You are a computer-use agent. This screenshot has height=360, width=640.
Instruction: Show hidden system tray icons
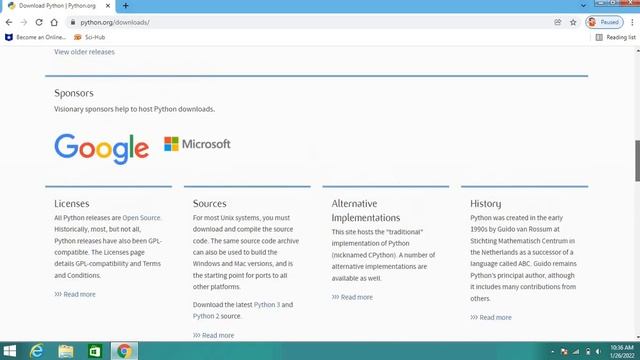click(x=553, y=351)
